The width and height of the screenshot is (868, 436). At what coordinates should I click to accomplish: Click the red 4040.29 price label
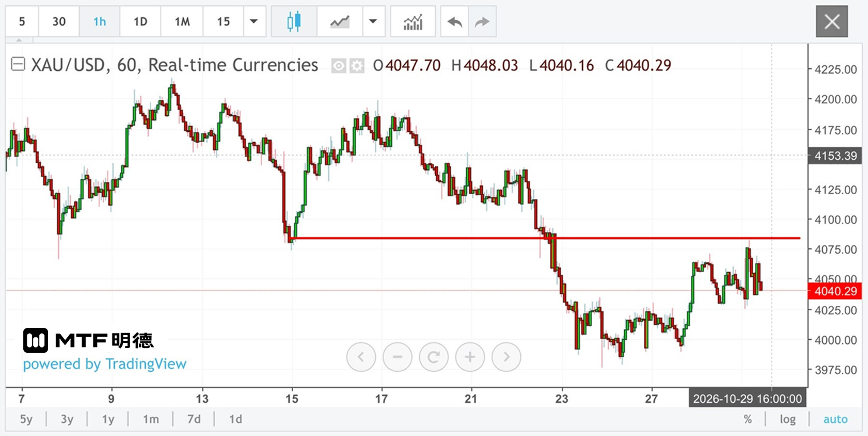click(835, 291)
